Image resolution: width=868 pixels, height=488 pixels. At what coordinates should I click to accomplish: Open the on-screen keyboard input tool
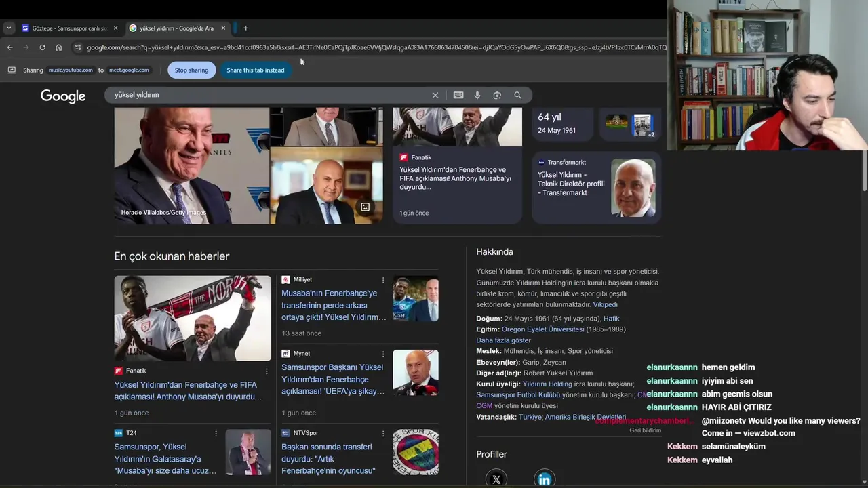[458, 96]
